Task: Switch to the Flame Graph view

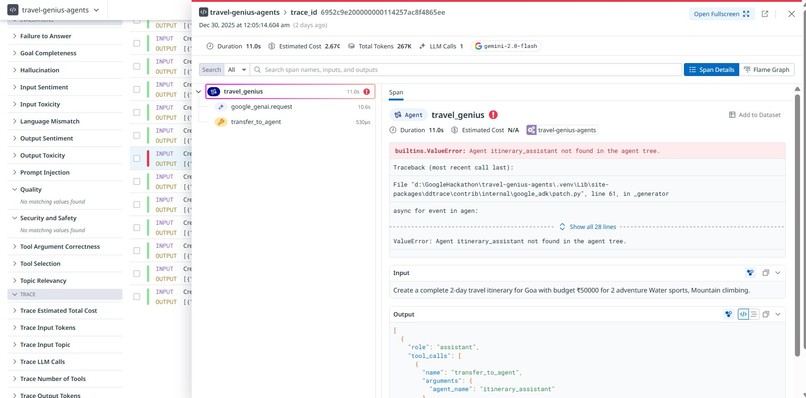Action: 766,69
